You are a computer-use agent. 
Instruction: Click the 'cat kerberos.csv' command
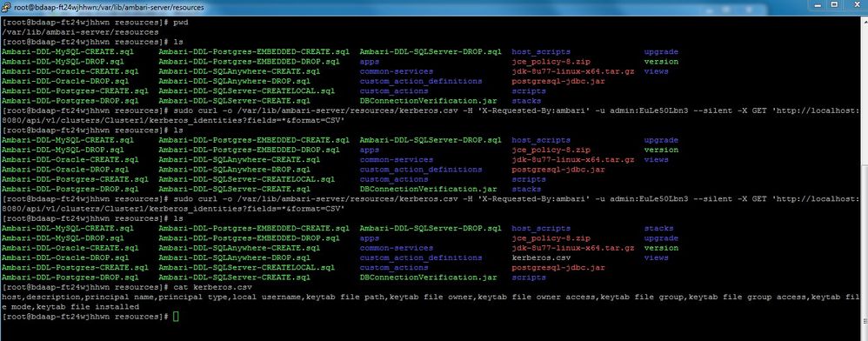pos(212,287)
